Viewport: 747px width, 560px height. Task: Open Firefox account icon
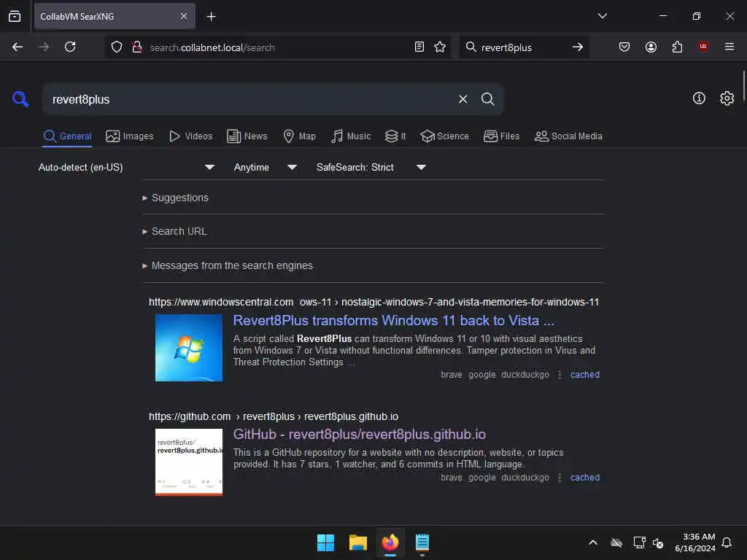651,47
